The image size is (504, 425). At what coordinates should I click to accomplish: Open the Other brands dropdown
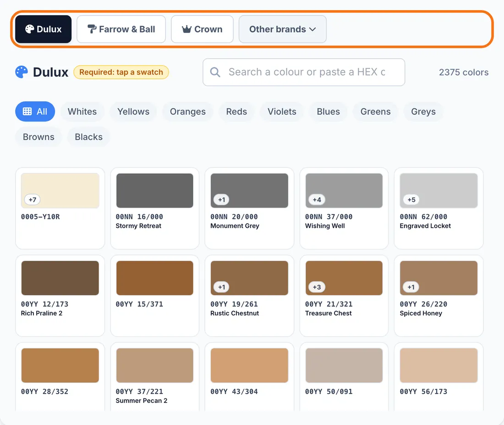pos(283,29)
